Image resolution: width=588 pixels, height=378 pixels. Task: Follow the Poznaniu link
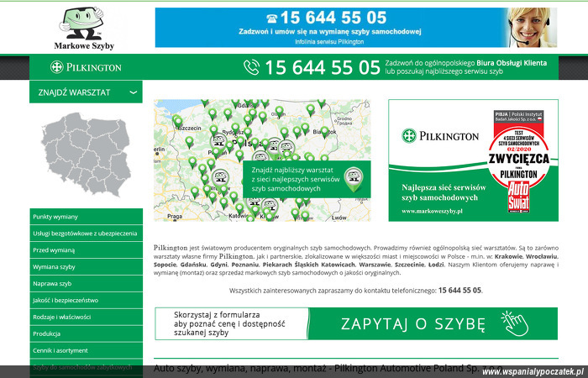[244, 265]
